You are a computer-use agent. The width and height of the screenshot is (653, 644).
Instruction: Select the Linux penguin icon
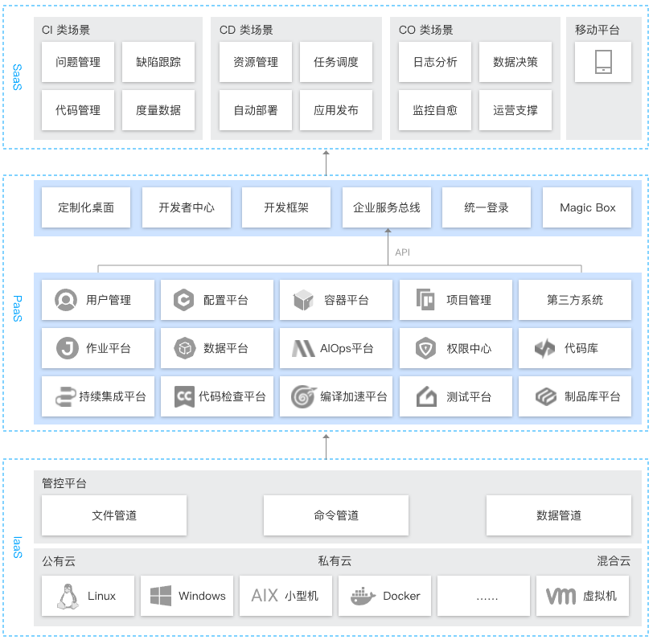[x=68, y=596]
